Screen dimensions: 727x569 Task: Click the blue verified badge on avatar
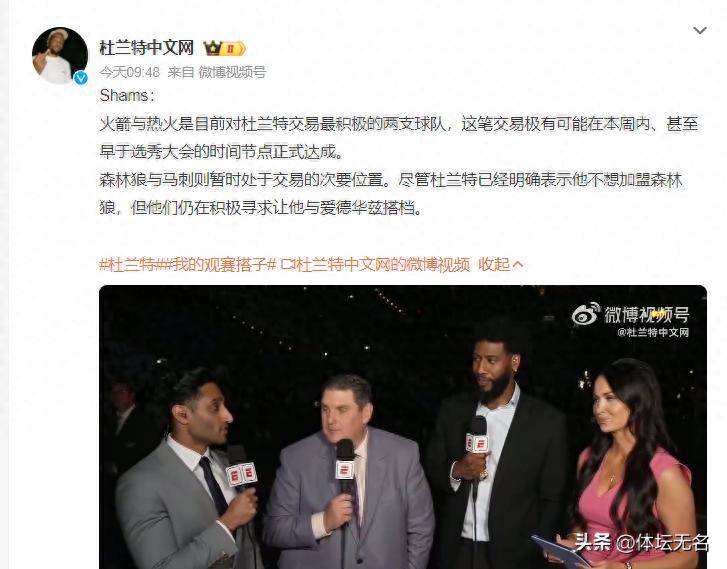81,78
